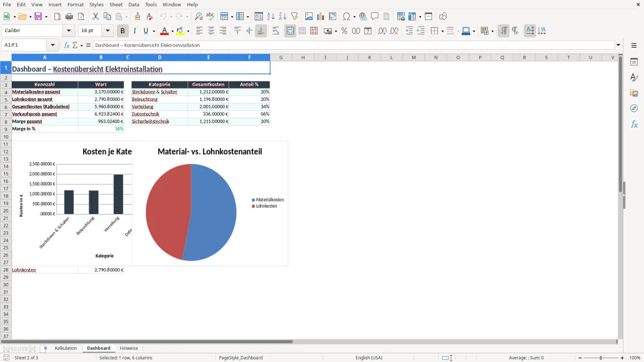This screenshot has width=644, height=362.
Task: Remove a decimal place
Action: tap(394, 31)
